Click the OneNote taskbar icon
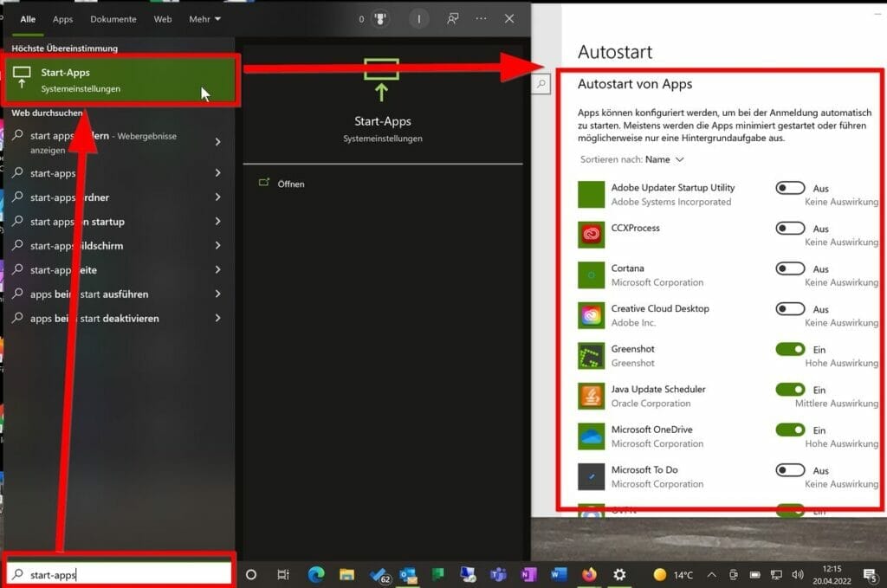 tap(528, 574)
